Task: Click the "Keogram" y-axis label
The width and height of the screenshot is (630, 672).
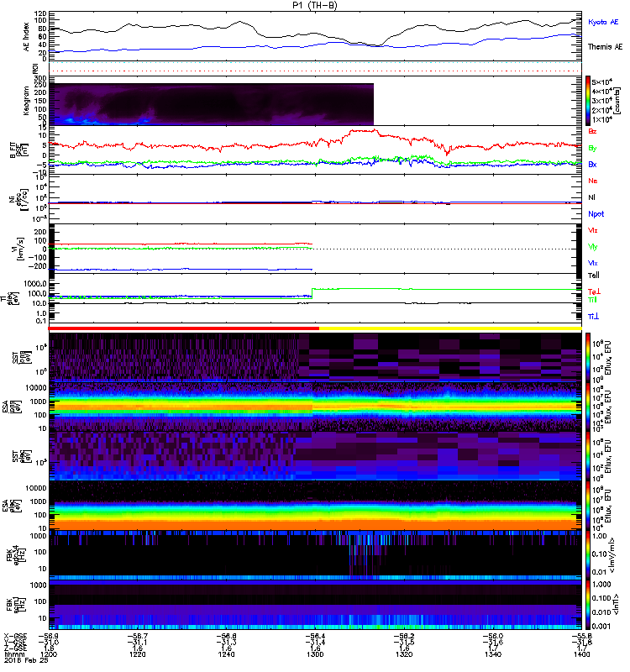Action: [27, 100]
